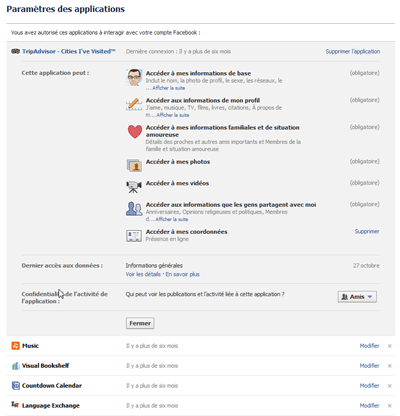
Task: Click the video camera icon
Action: coord(134,187)
